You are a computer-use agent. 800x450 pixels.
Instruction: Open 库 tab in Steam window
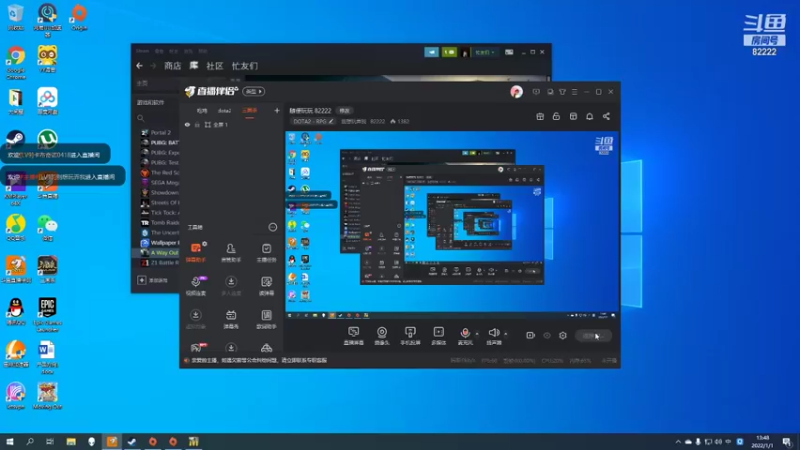coord(194,66)
